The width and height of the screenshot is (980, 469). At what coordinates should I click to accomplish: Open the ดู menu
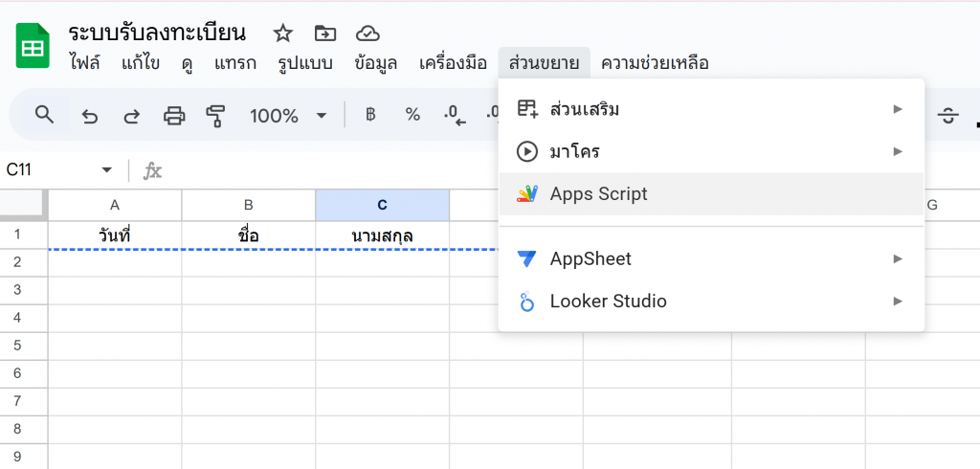click(187, 63)
